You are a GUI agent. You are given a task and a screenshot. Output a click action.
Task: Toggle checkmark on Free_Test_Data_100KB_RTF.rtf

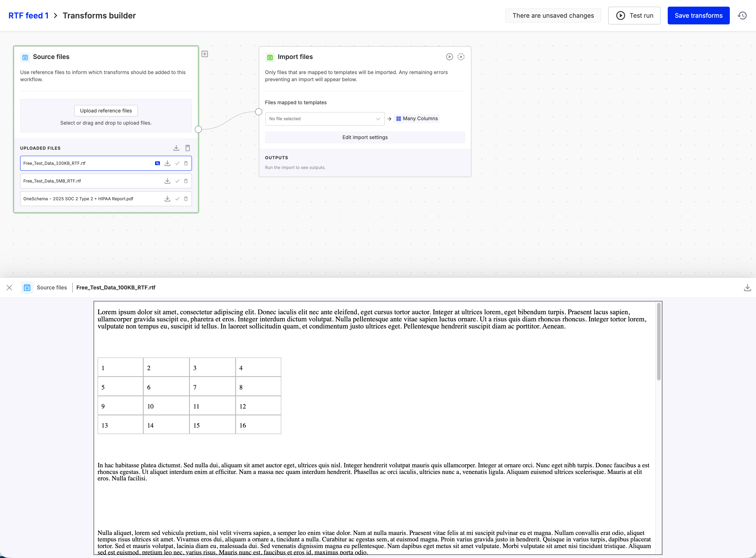[177, 163]
